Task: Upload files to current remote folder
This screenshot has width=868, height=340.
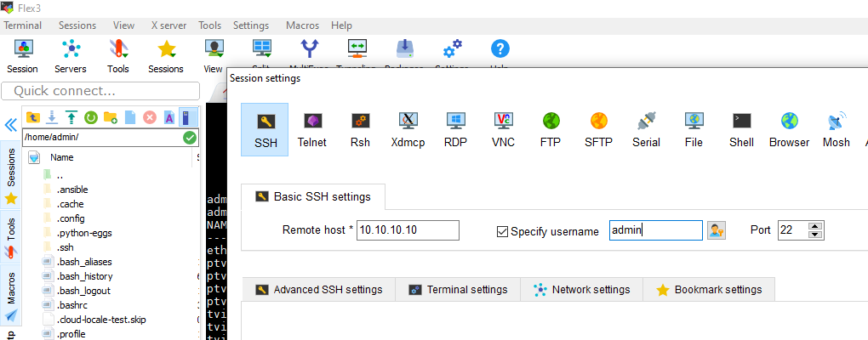Action: pyautogui.click(x=71, y=117)
